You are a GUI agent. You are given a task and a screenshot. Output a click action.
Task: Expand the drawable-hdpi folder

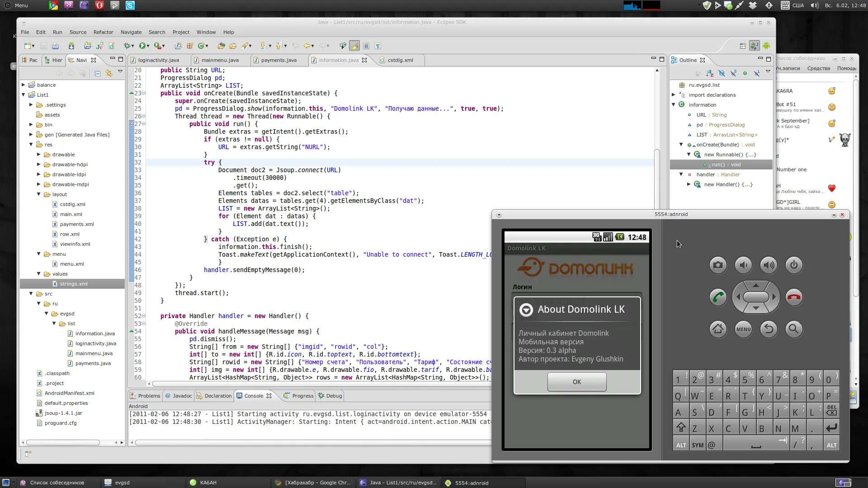coord(39,164)
